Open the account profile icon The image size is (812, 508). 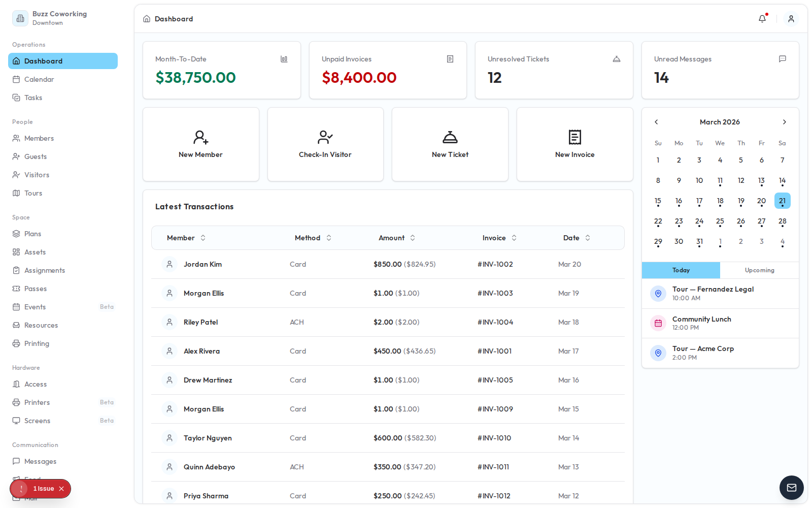[791, 18]
